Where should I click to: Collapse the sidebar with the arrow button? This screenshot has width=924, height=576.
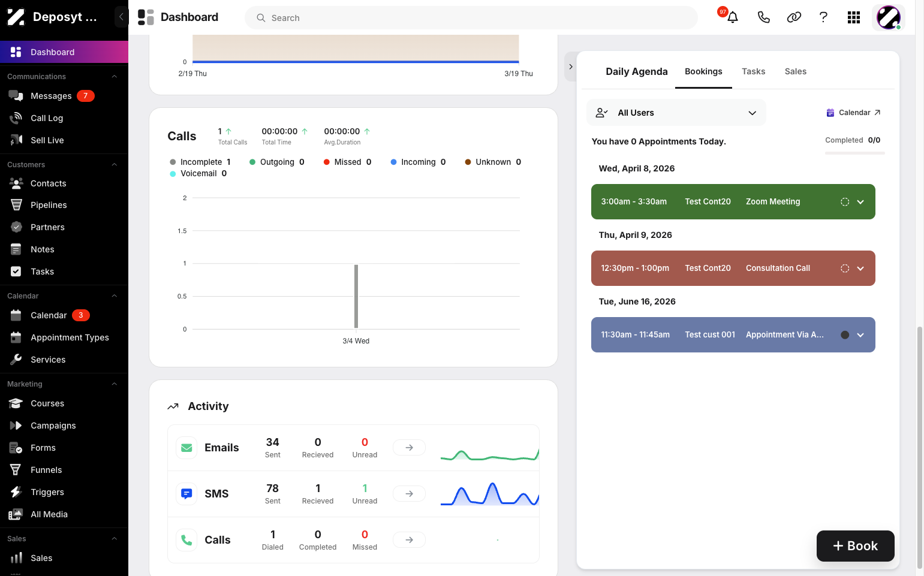[x=121, y=17]
